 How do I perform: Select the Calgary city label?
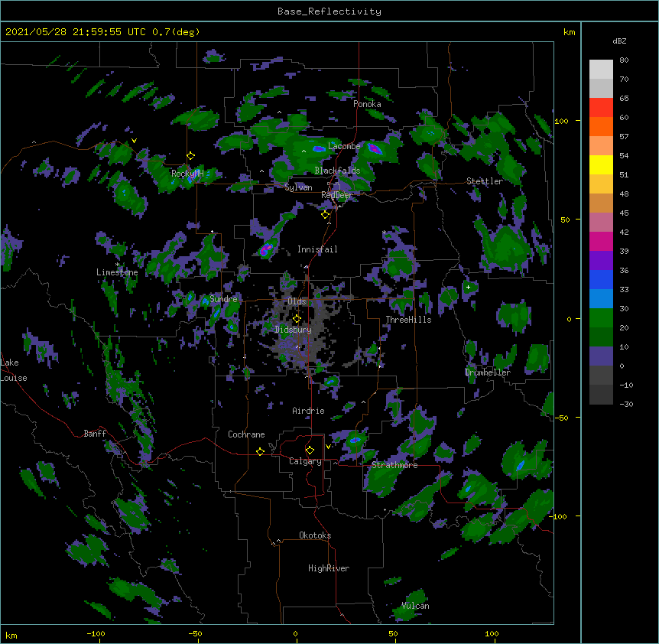[305, 461]
